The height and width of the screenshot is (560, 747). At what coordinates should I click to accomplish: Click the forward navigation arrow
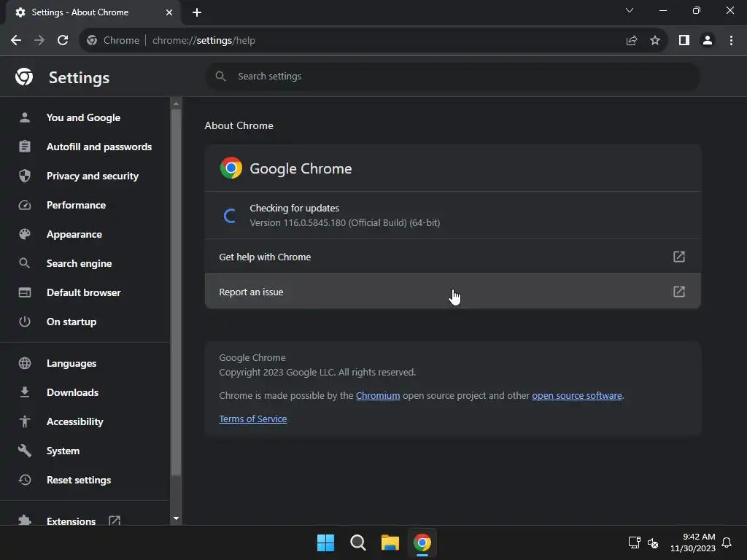click(x=39, y=41)
